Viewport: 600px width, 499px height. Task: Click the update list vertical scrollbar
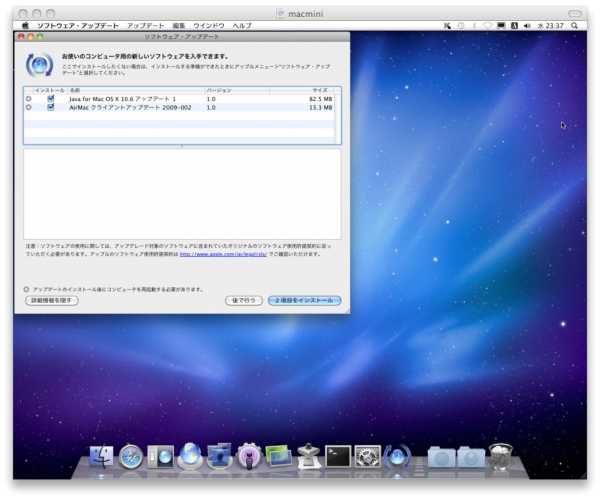pyautogui.click(x=338, y=119)
